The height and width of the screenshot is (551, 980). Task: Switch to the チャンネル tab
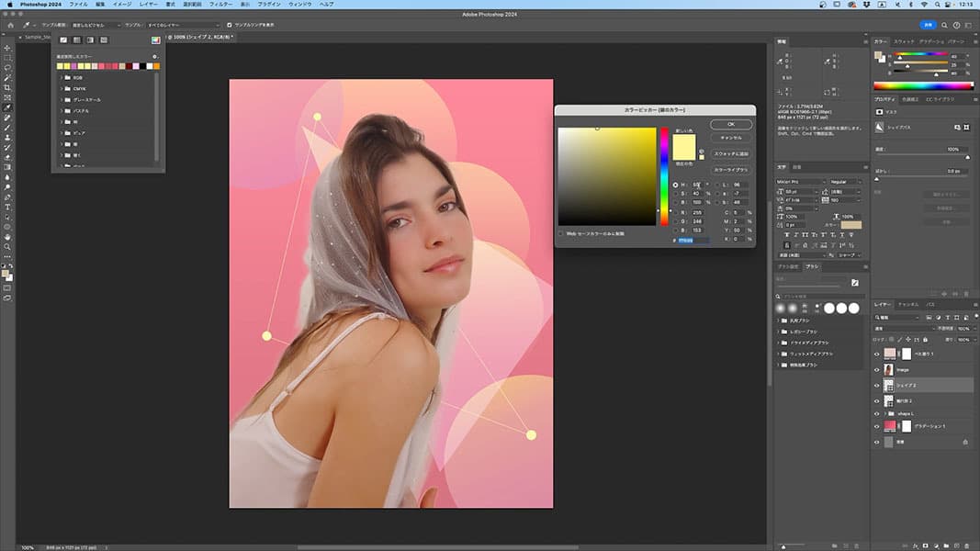point(907,304)
